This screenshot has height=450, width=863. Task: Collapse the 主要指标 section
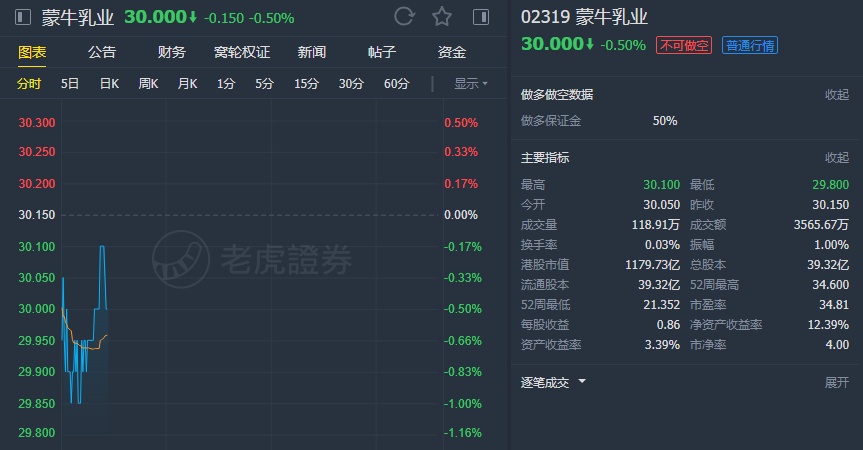[836, 158]
